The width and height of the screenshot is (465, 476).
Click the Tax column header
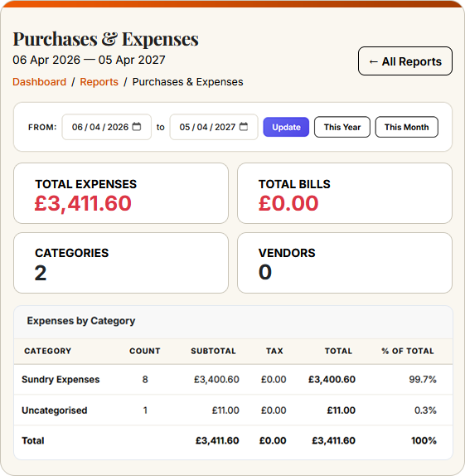[274, 351]
